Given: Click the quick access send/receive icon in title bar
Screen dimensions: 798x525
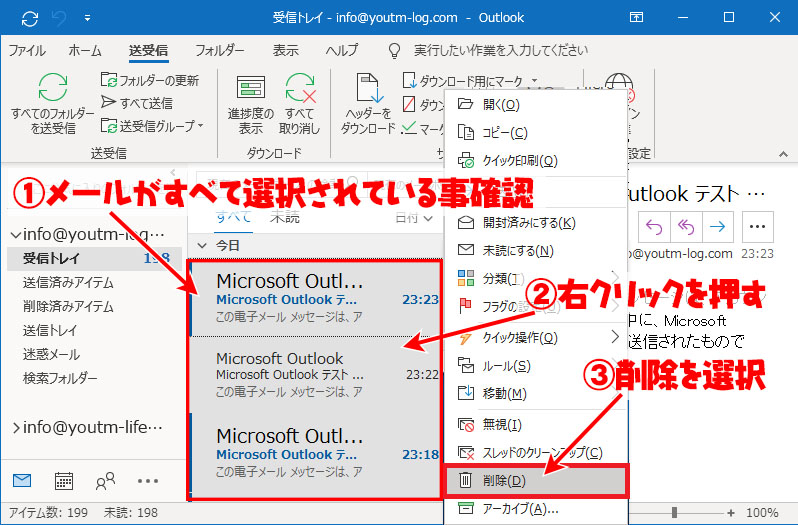Looking at the screenshot, I should [x=30, y=18].
